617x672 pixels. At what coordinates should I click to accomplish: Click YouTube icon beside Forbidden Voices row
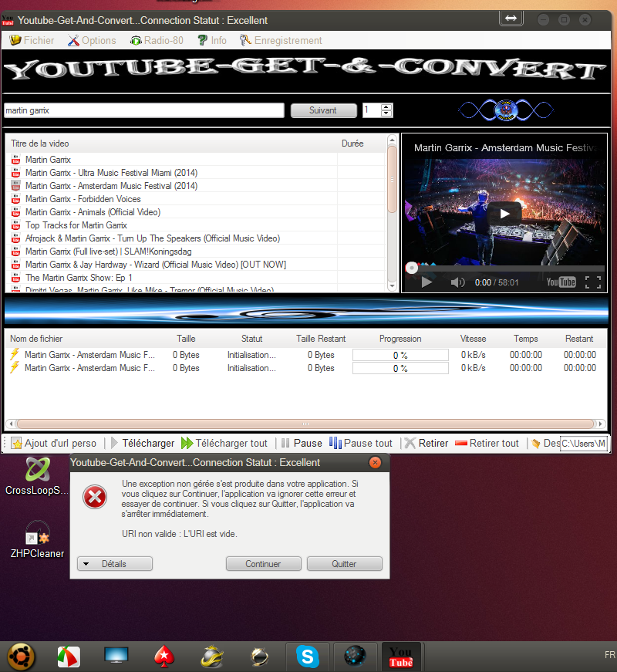16,199
